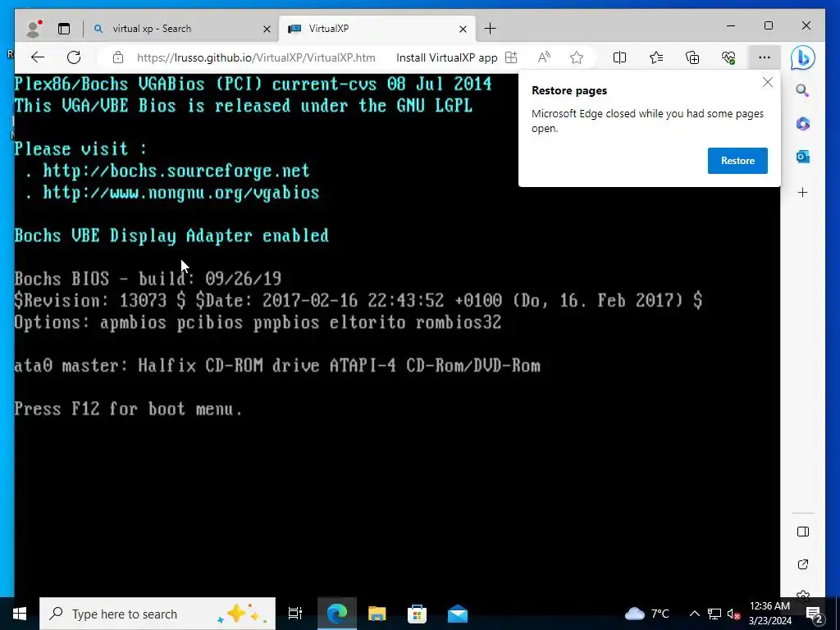Click the taskbar search box
The width and height of the screenshot is (840, 630).
157,614
